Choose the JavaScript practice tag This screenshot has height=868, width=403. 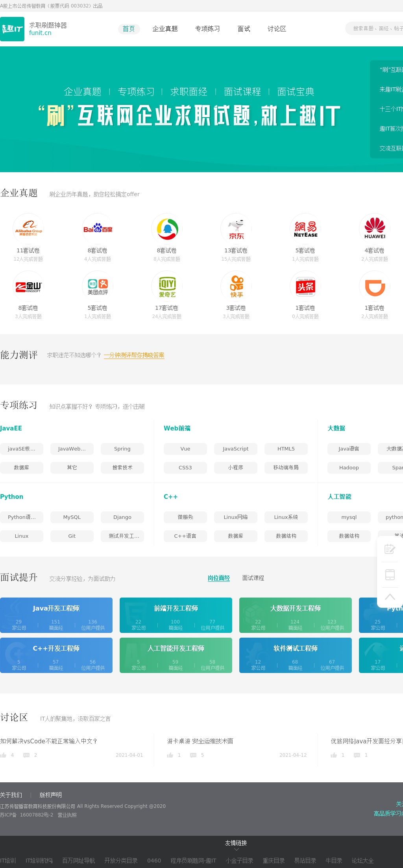coord(235,449)
